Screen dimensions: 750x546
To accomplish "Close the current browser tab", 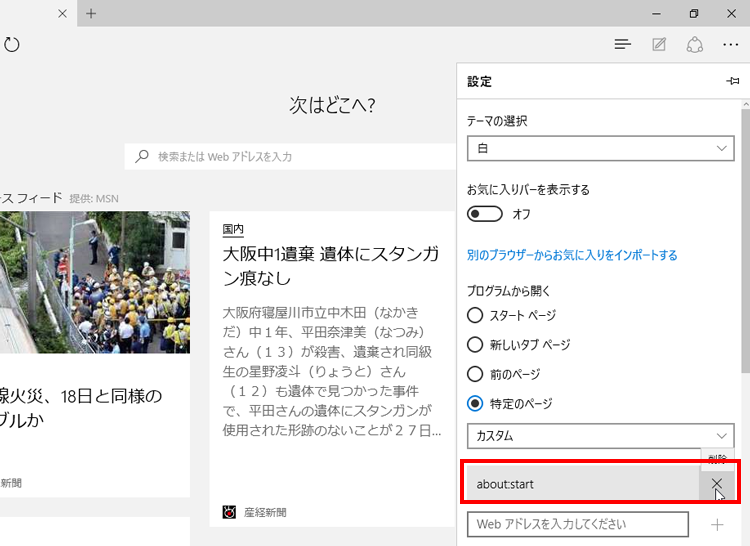I will click(62, 13).
